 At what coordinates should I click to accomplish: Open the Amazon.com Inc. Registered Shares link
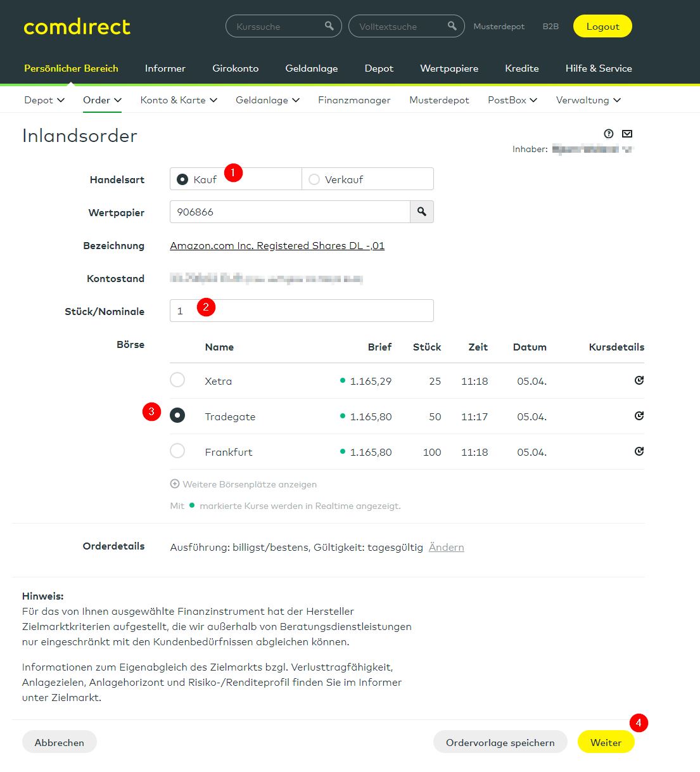pos(277,246)
